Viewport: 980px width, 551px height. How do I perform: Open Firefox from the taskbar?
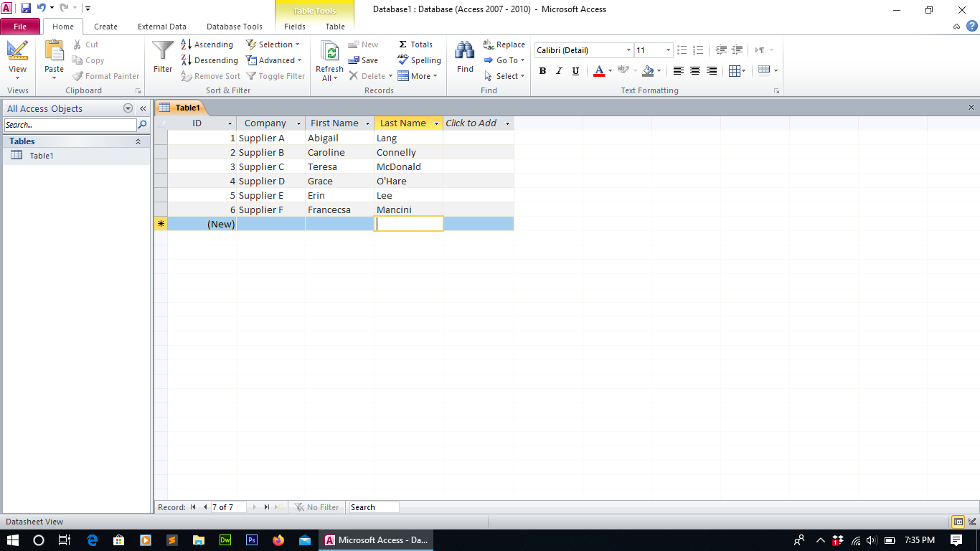(x=278, y=540)
